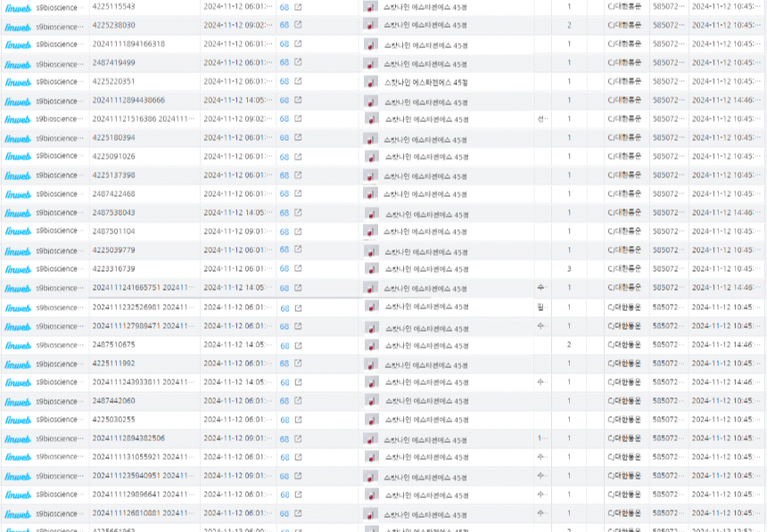Open the 68 link for order 20241112894382506
Screen dimensions: 767x532
[285, 439]
